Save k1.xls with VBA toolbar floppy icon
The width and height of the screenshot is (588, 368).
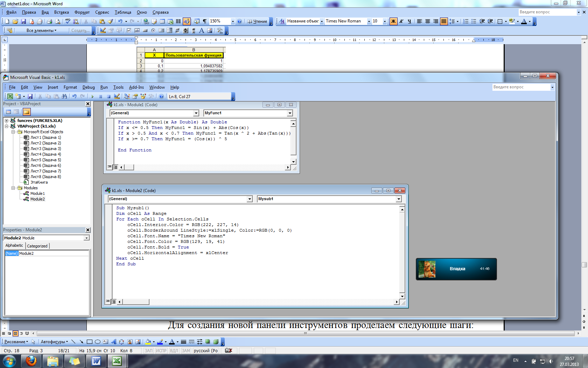coord(30,96)
